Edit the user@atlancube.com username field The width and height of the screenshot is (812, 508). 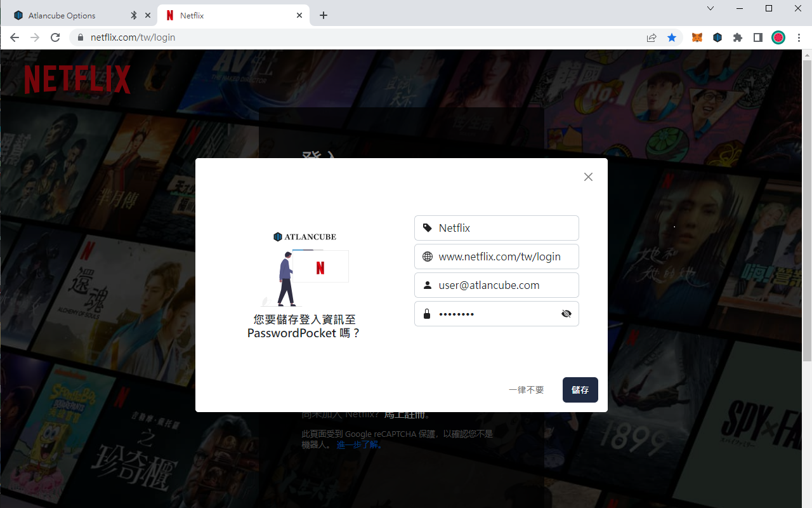pyautogui.click(x=497, y=285)
